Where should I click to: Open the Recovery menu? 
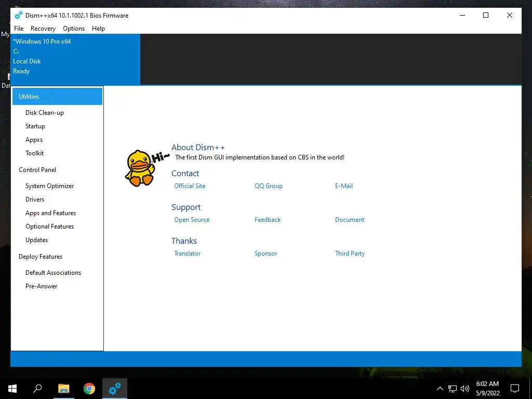tap(43, 29)
